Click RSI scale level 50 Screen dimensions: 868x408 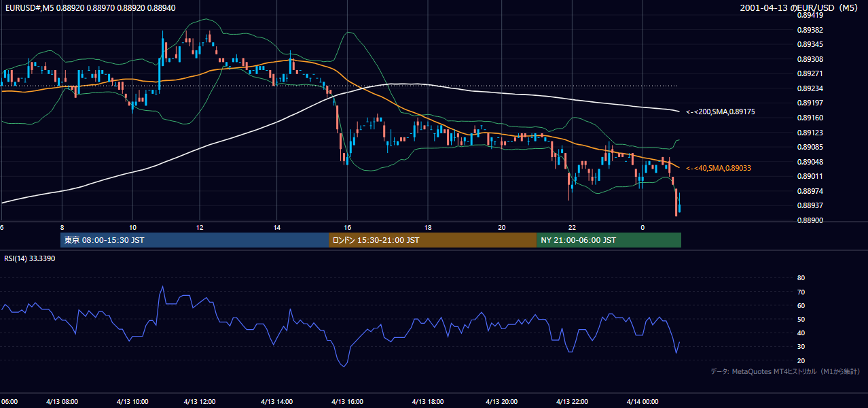[801, 319]
